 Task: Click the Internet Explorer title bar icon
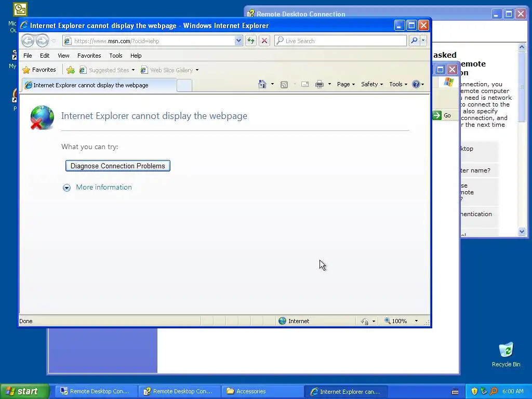[24, 25]
